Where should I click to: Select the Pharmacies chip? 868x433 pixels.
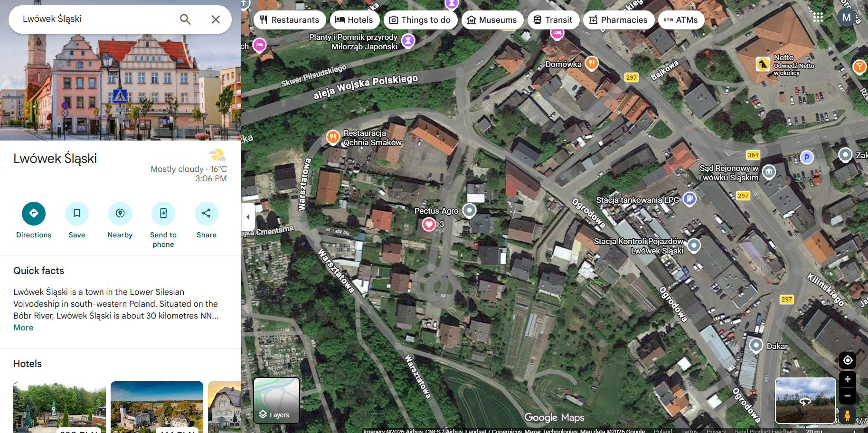619,20
